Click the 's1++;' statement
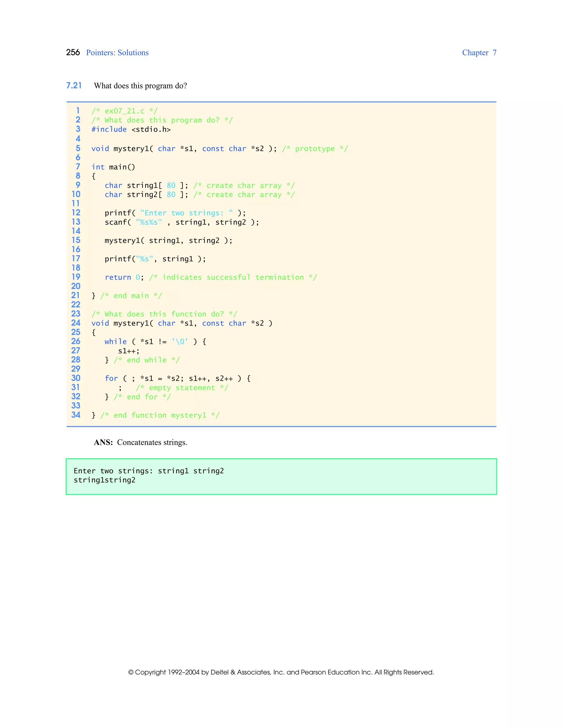Viewport: 563px width, 728px height. point(129,351)
